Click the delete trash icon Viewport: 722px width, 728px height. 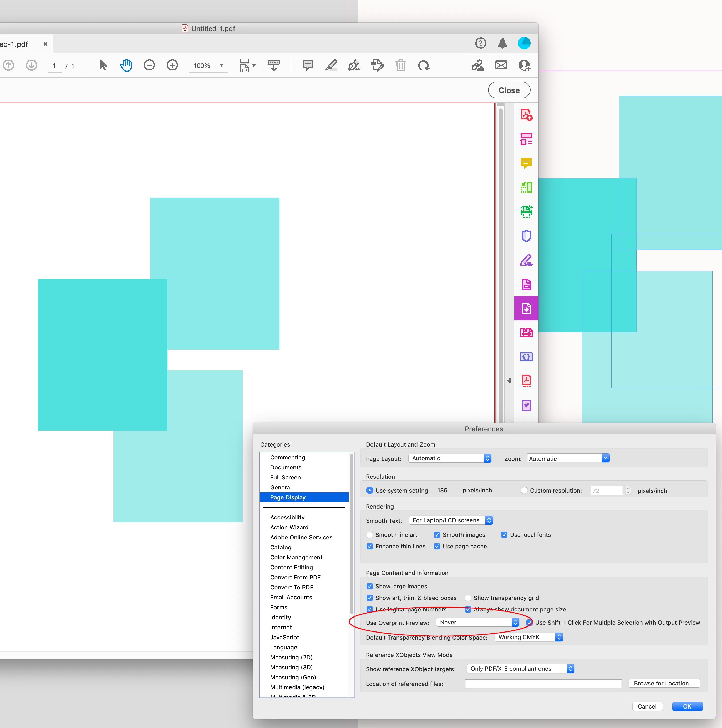point(400,65)
